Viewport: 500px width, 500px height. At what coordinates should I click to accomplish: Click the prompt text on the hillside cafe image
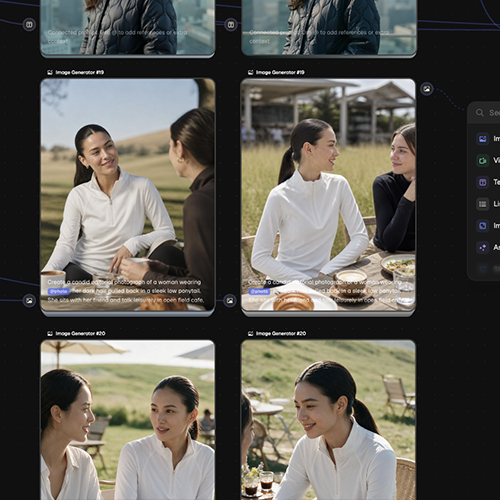pyautogui.click(x=125, y=291)
